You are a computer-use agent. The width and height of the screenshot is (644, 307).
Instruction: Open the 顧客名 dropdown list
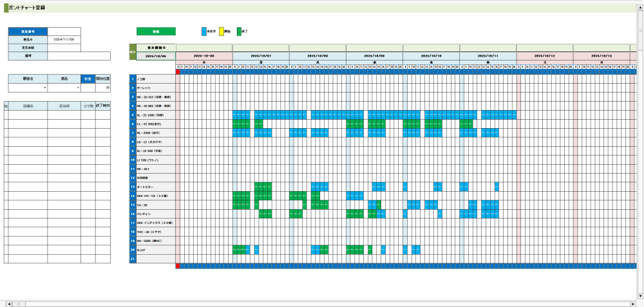tap(44, 88)
